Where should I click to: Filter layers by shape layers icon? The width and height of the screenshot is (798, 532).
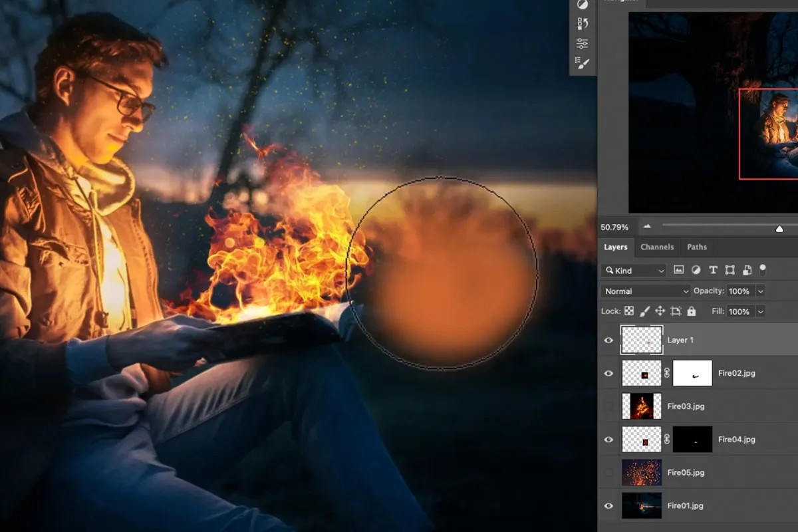pos(730,270)
